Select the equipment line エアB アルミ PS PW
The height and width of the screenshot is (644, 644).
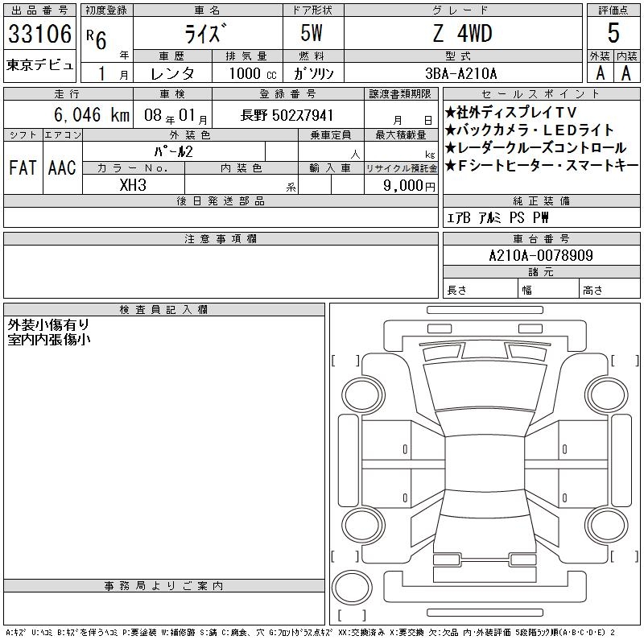(x=497, y=217)
